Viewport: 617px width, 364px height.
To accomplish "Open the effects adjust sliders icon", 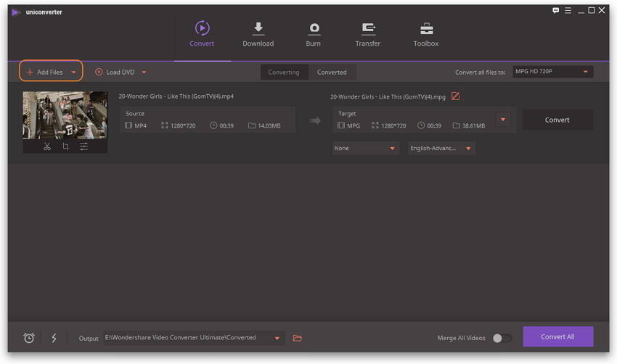I will tap(83, 146).
